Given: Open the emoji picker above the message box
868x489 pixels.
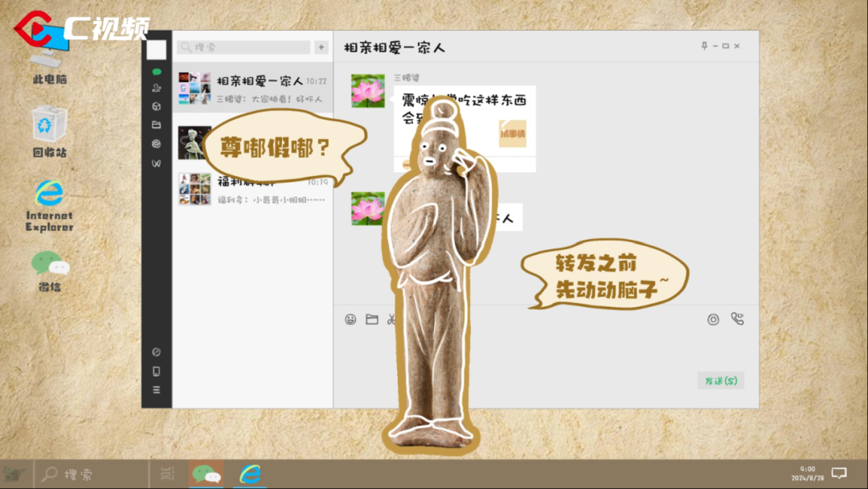Looking at the screenshot, I should click(x=350, y=318).
